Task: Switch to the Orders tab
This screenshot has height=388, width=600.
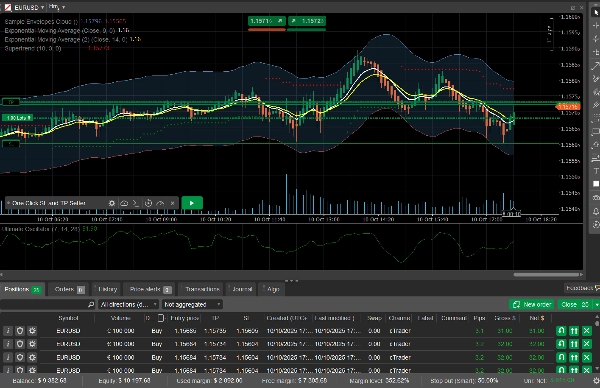Action: pos(69,289)
